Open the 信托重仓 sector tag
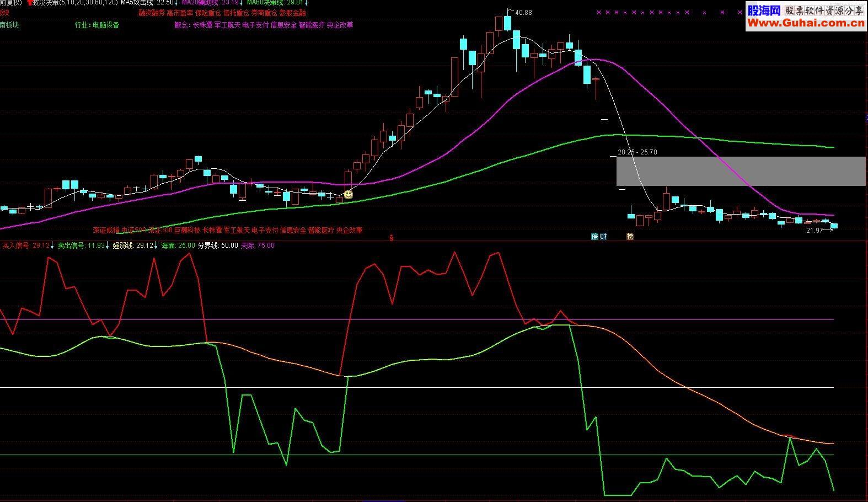Screen dimensions: 868x502 pyautogui.click(x=236, y=13)
